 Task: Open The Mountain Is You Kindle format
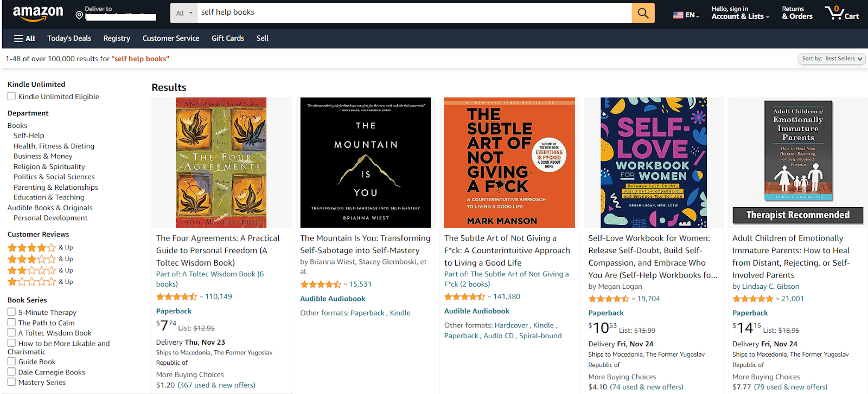pos(400,313)
